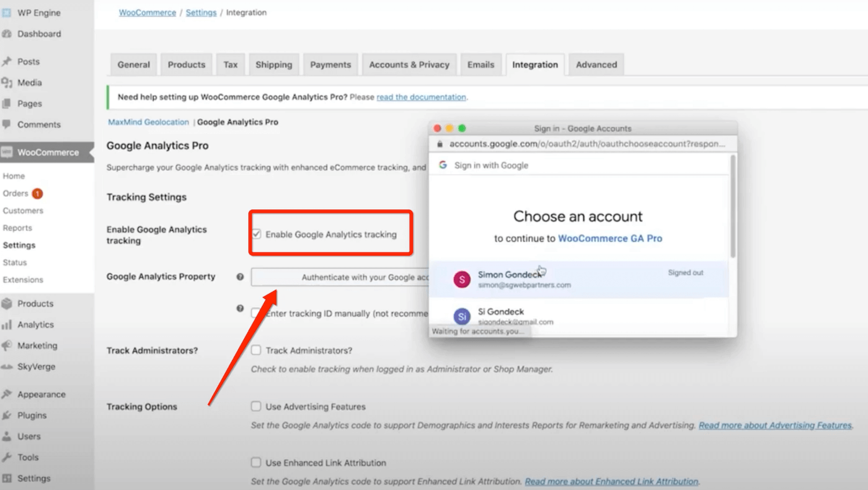Open the Advanced tab
This screenshot has width=868, height=490.
point(596,65)
